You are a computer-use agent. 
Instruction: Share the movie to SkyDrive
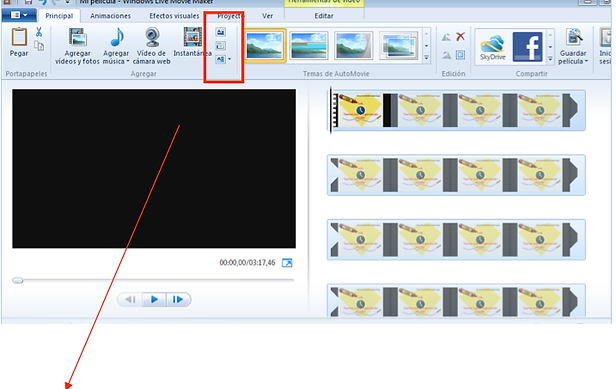click(x=493, y=46)
